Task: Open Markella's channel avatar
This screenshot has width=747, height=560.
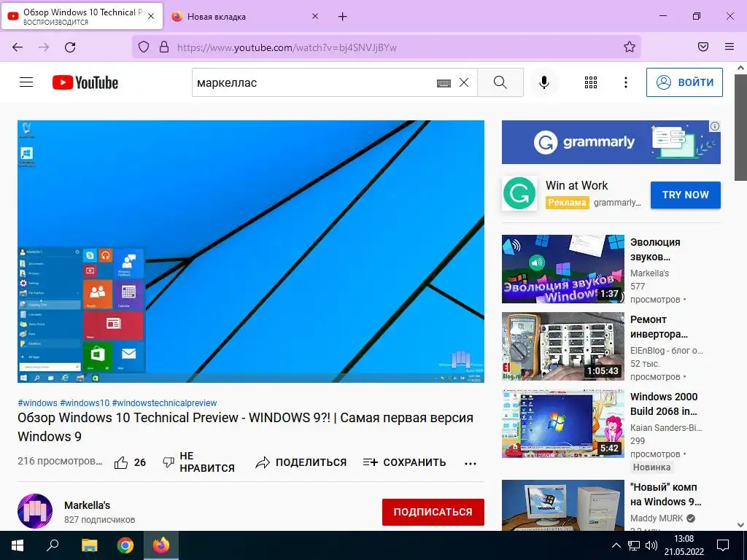Action: tap(35, 511)
